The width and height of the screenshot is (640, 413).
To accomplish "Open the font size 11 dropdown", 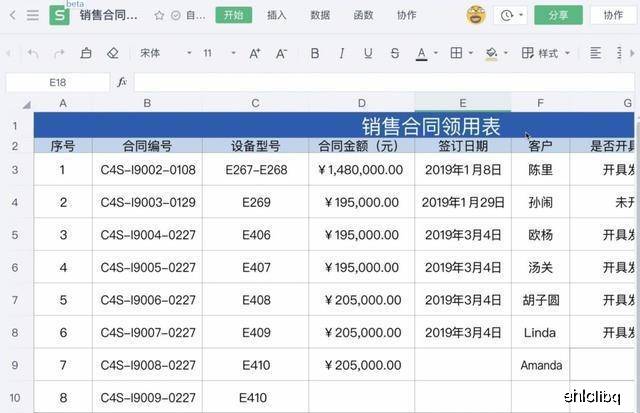I will coord(219,53).
